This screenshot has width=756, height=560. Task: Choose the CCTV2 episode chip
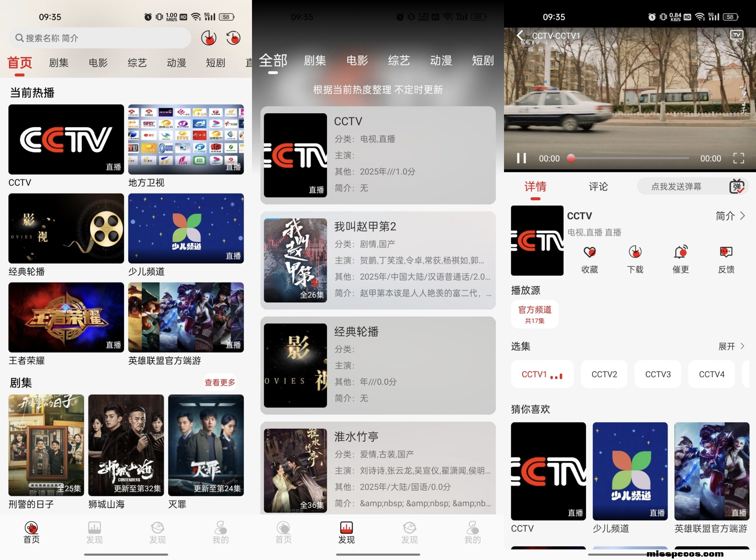pos(604,374)
